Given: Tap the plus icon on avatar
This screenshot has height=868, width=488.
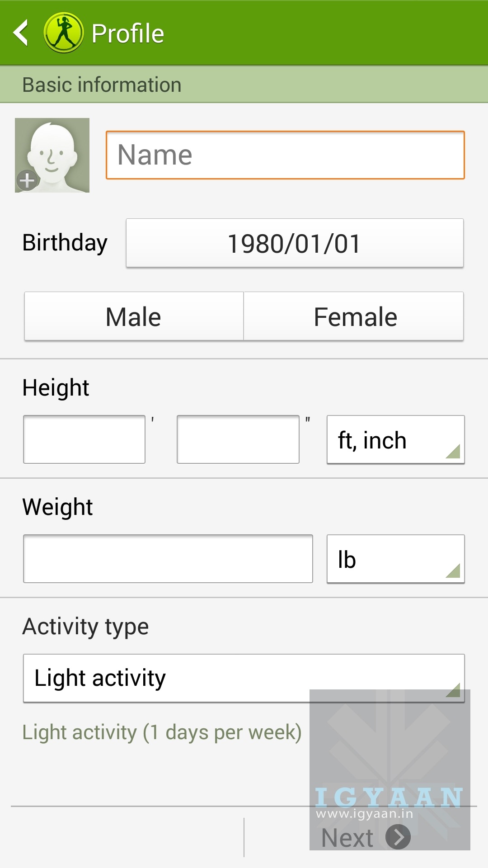Looking at the screenshot, I should tap(27, 181).
